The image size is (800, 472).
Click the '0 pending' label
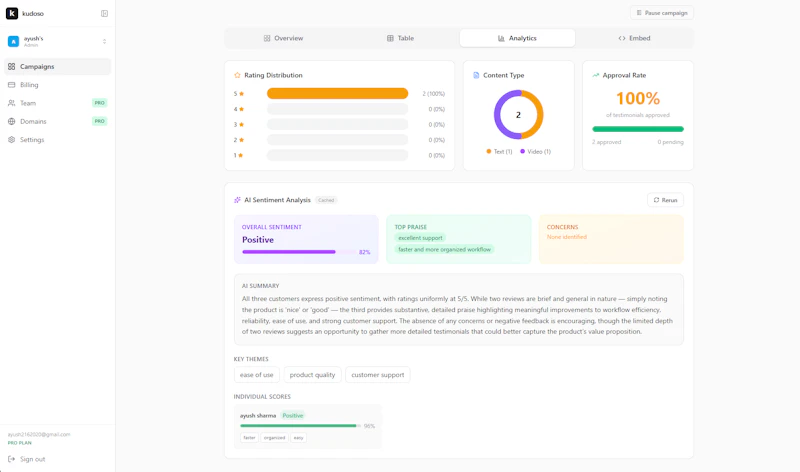pyautogui.click(x=670, y=142)
